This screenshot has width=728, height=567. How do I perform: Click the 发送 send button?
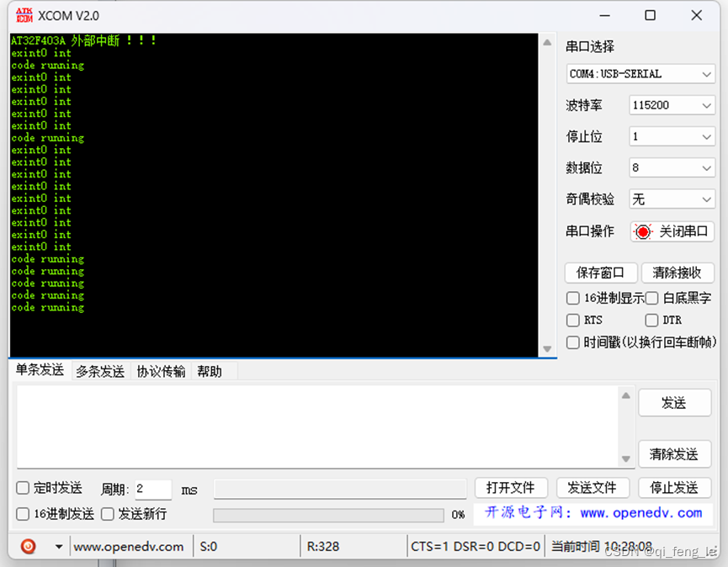[674, 403]
